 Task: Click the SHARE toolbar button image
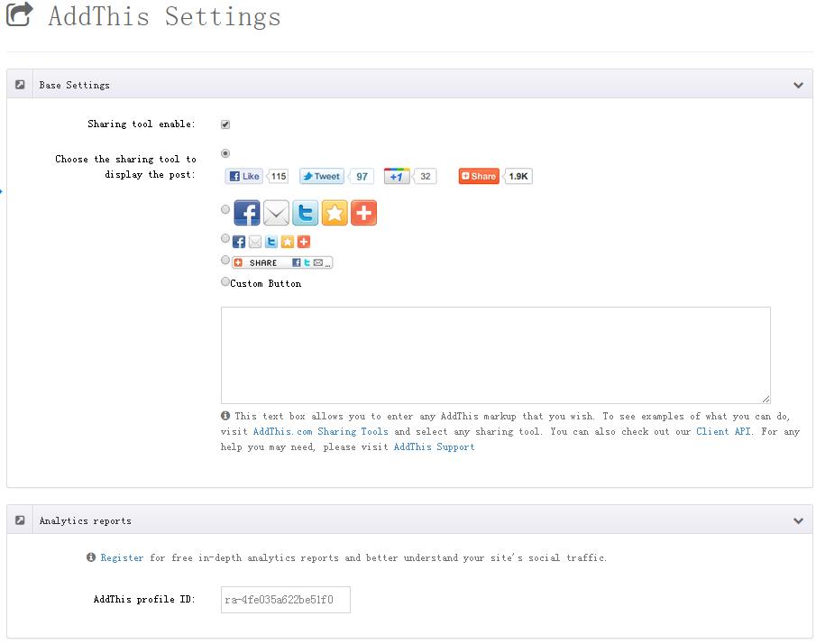click(x=282, y=262)
